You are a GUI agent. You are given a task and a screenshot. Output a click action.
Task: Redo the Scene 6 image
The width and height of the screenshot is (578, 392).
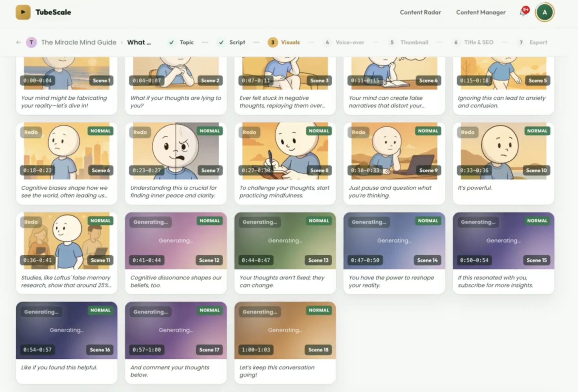31,132
